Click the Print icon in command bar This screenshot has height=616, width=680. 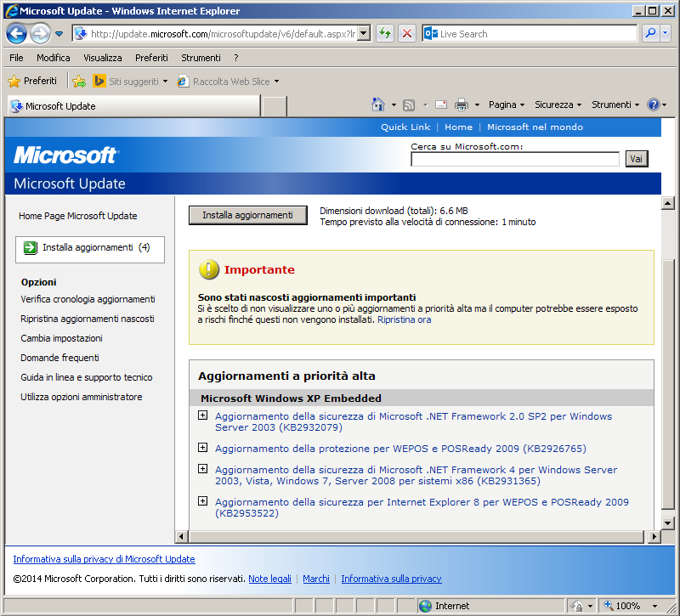(462, 105)
